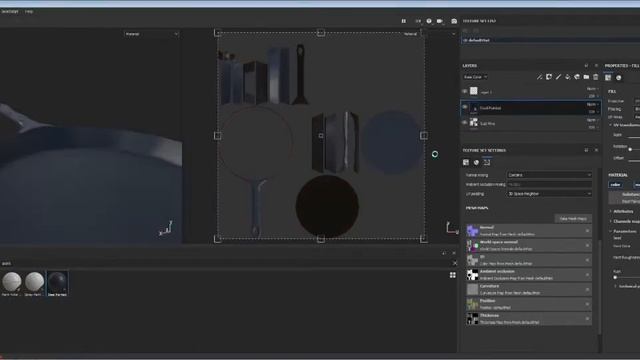Click the Ambient occlusion mixing field
The image size is (640, 360).
549,184
